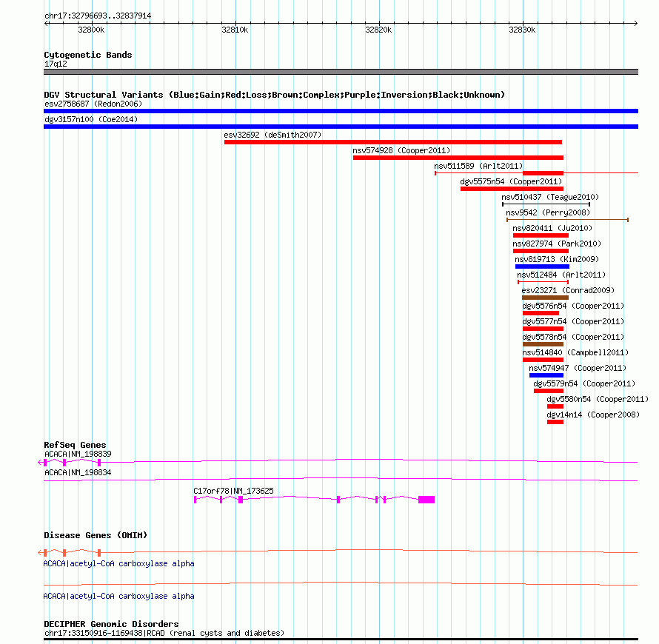Screen dimensions: 659x644
Task: Click dgv5580n54 (Cooper2011) variant label
Action: (x=598, y=399)
